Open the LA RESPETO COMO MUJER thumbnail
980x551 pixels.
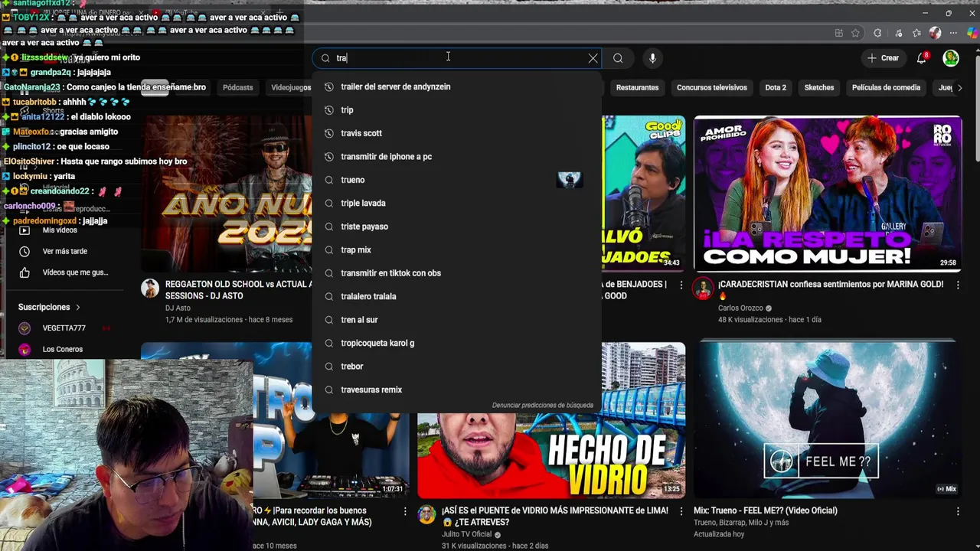(x=828, y=194)
